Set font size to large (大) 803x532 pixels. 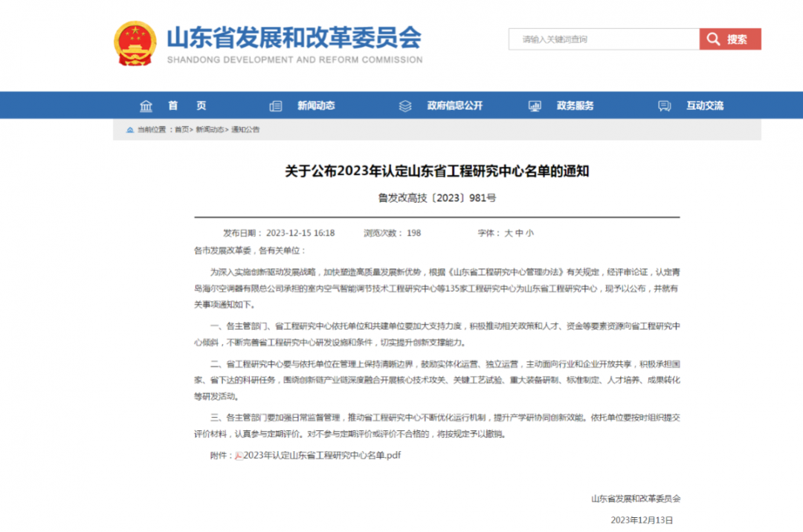pos(509,233)
